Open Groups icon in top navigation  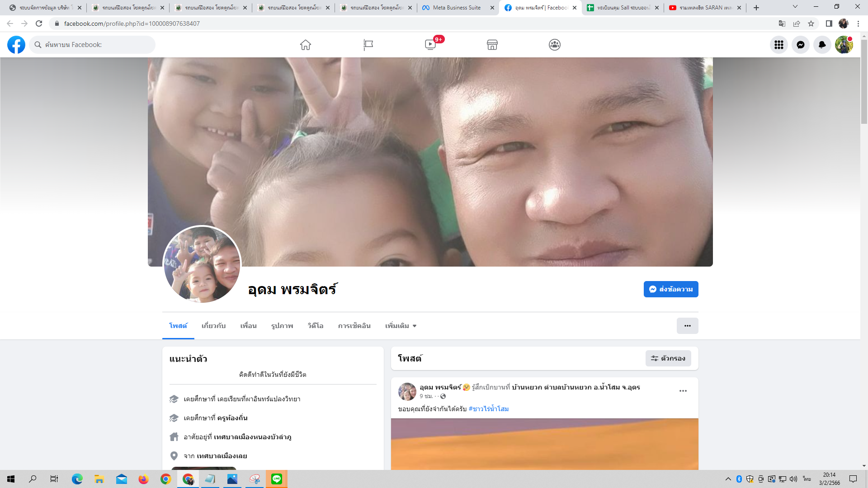[555, 45]
